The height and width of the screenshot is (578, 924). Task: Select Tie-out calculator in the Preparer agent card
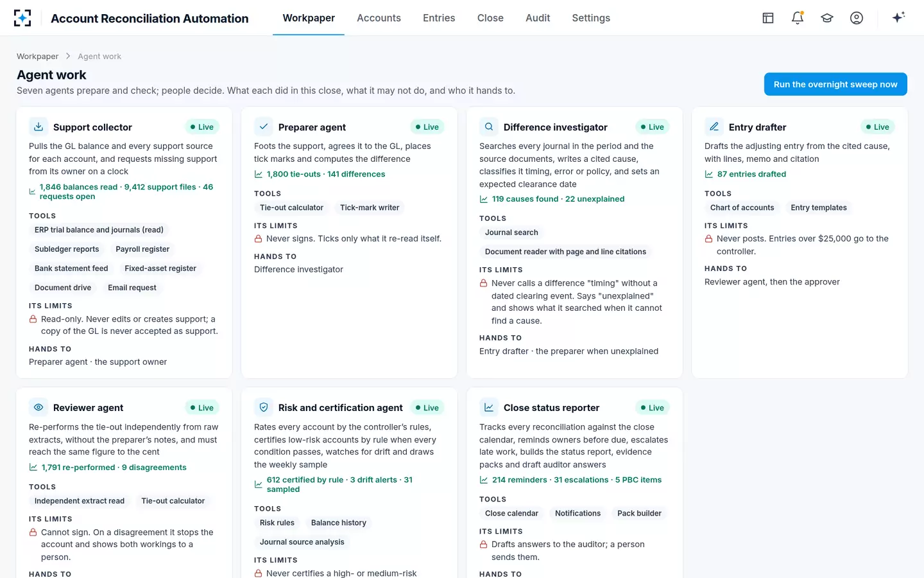coord(291,207)
